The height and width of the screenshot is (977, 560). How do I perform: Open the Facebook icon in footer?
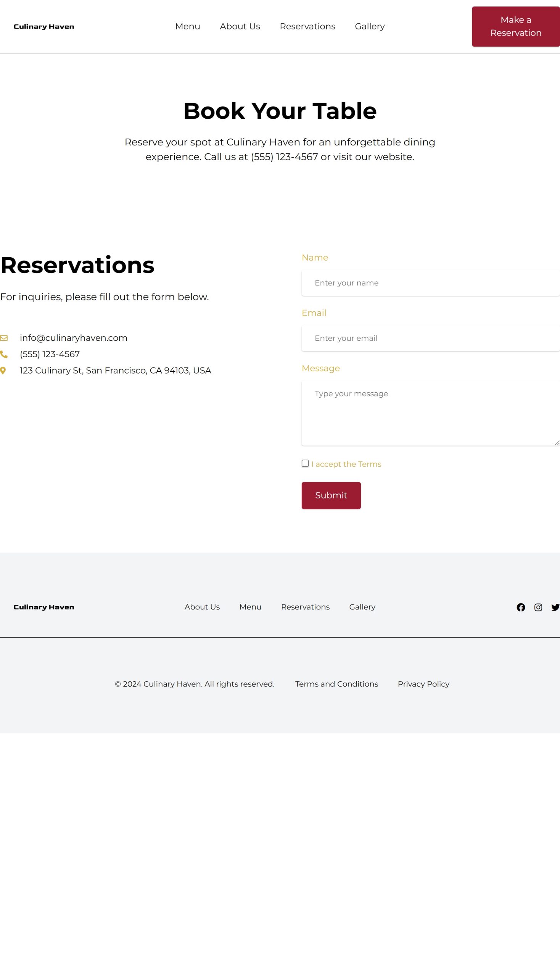[x=521, y=607]
